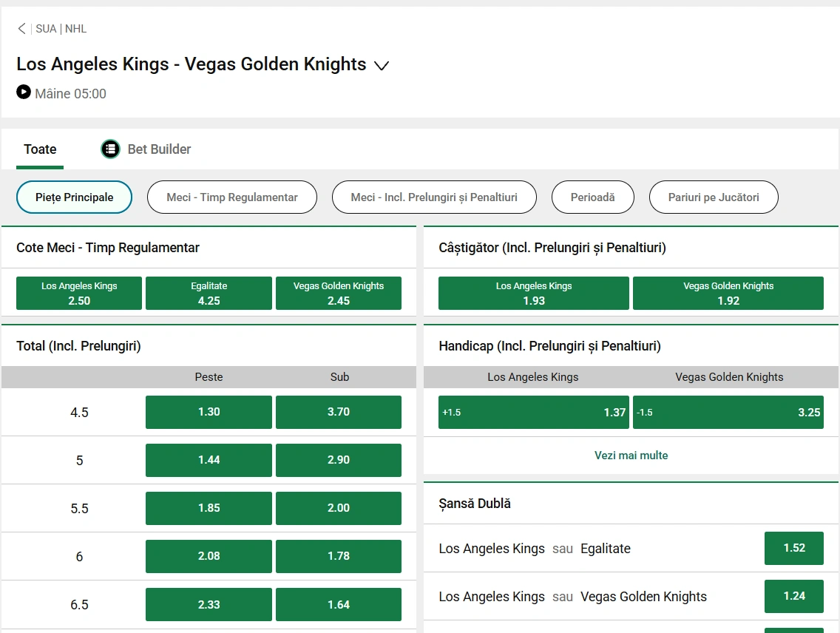Bet Kings to win incl. overtime at 1.93
This screenshot has height=633, width=840.
point(533,293)
